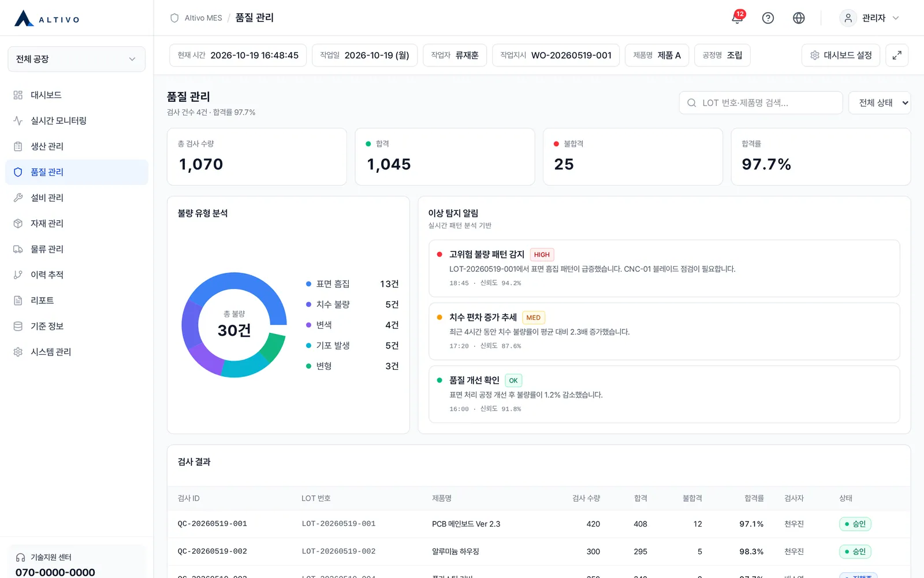Screen dimensions: 924x578
Task: Click the 자재 관리 box icon
Action: click(x=18, y=224)
